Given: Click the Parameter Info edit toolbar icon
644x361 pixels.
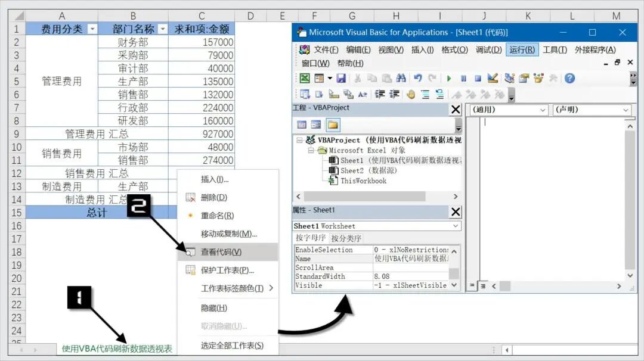Looking at the screenshot, I should pos(348,94).
